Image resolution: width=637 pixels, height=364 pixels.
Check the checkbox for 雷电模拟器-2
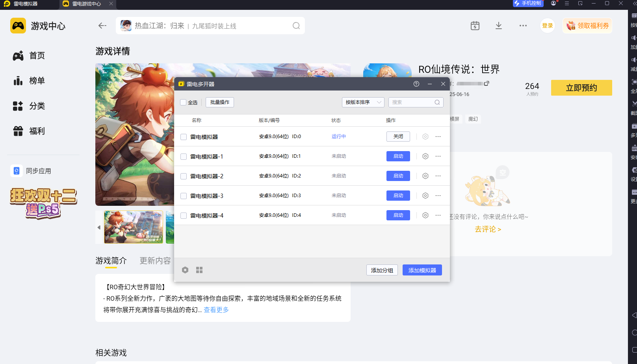183,176
